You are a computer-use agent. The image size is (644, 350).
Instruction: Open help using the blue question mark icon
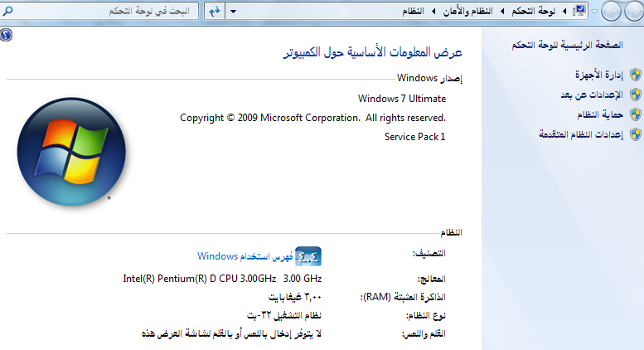click(7, 36)
